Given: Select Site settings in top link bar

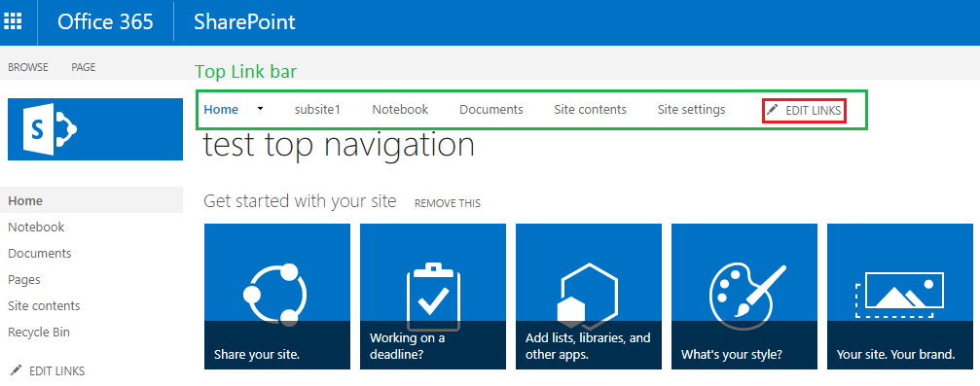Looking at the screenshot, I should pyautogui.click(x=691, y=109).
